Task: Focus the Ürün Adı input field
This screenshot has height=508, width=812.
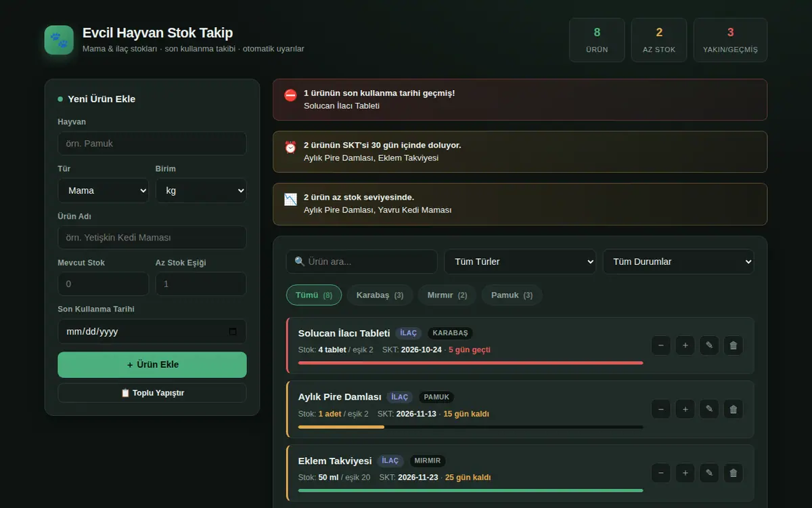Action: click(x=152, y=238)
